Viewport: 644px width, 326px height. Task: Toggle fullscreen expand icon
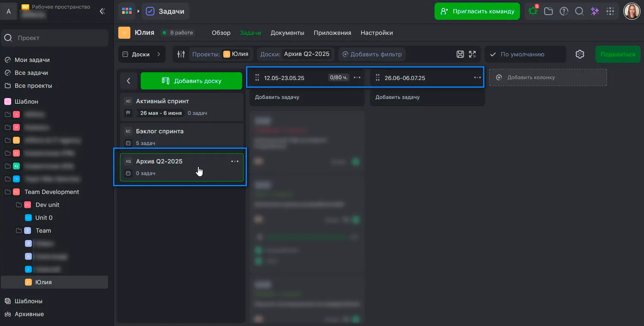[x=472, y=54]
